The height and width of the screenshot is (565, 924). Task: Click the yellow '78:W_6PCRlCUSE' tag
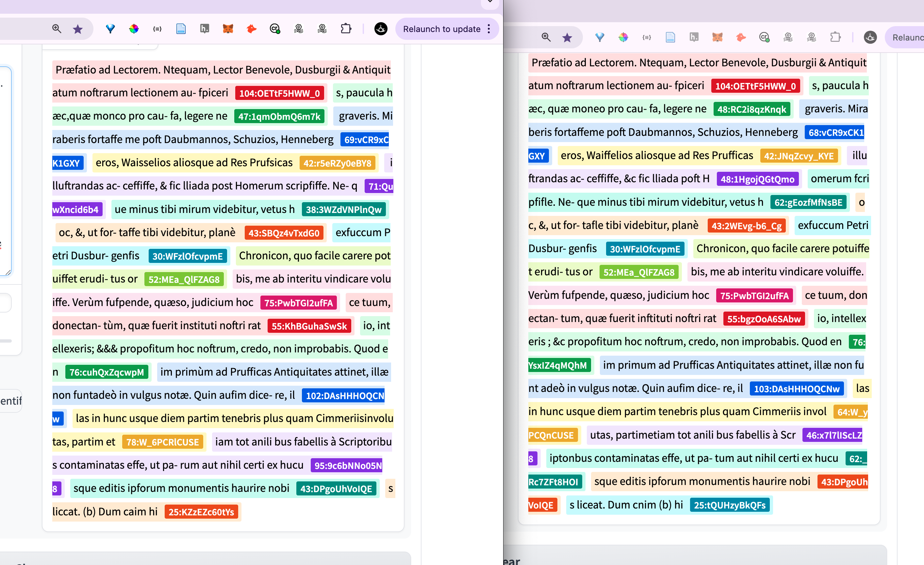click(x=163, y=442)
